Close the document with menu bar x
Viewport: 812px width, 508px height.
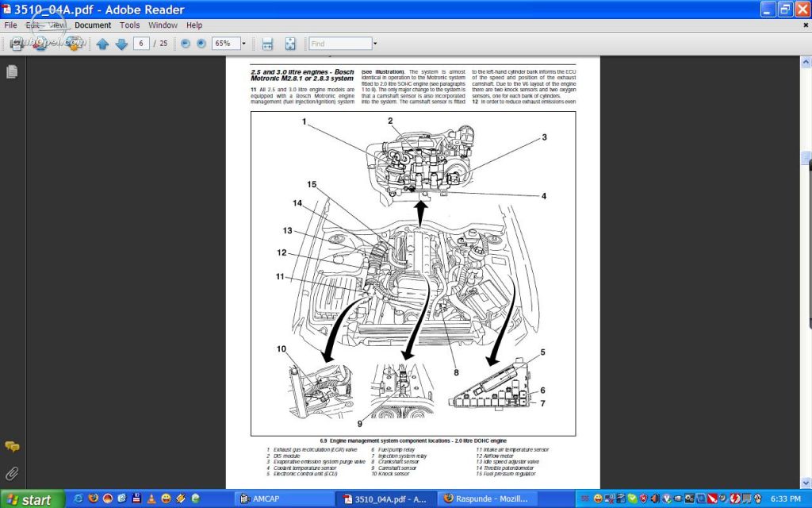pos(806,25)
